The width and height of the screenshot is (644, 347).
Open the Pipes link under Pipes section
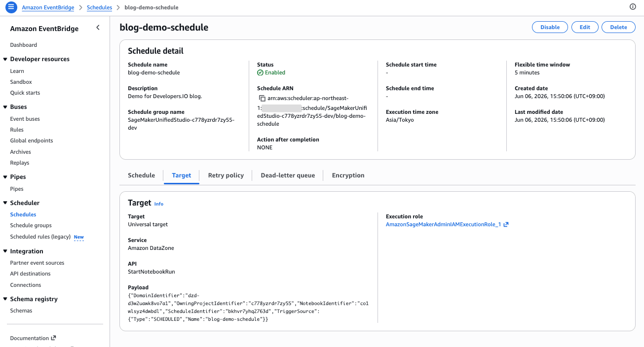coord(17,189)
